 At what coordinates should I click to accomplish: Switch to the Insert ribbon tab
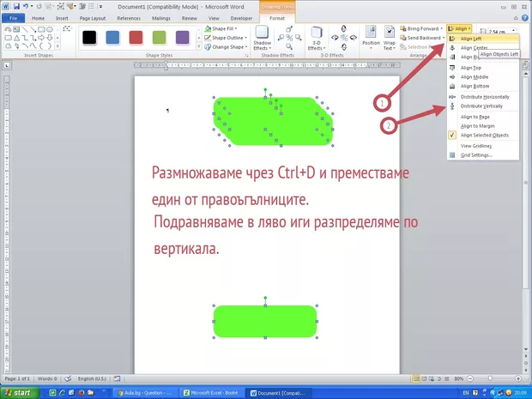pyautogui.click(x=62, y=18)
